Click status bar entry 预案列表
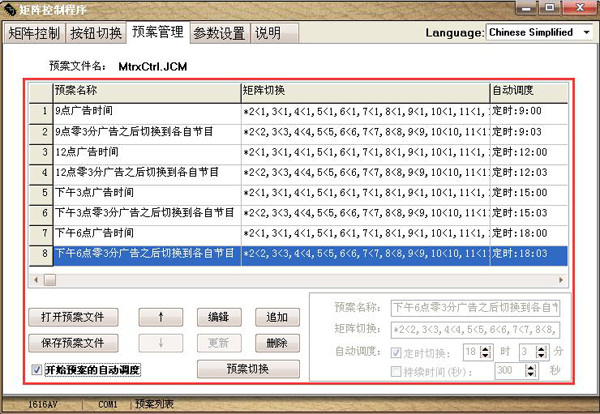The width and height of the screenshot is (600, 414). coord(154,404)
